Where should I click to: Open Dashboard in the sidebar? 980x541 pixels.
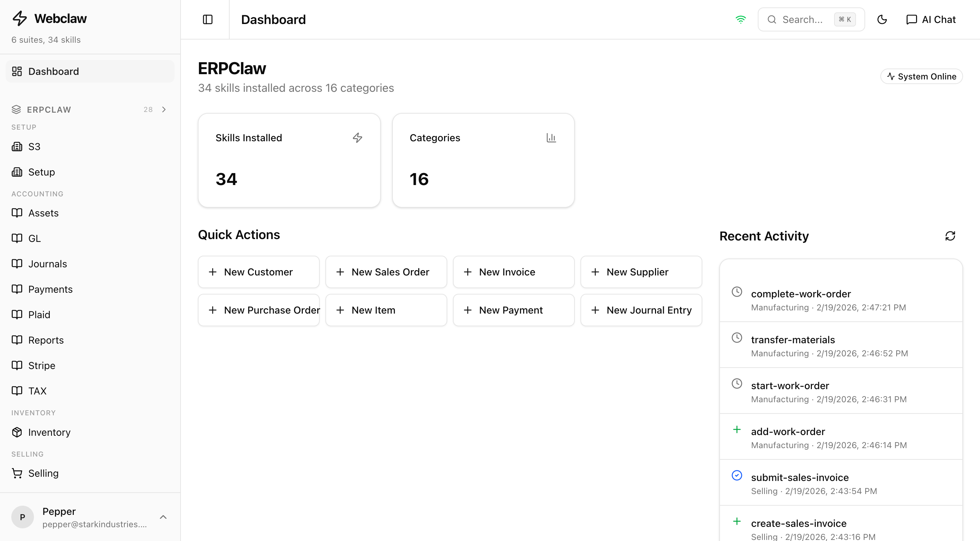coord(90,71)
